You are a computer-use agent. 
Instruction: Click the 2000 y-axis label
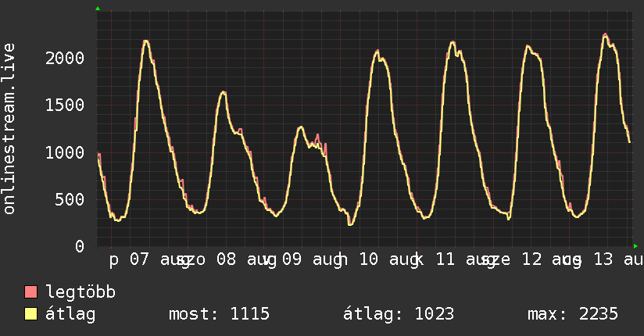(65, 59)
